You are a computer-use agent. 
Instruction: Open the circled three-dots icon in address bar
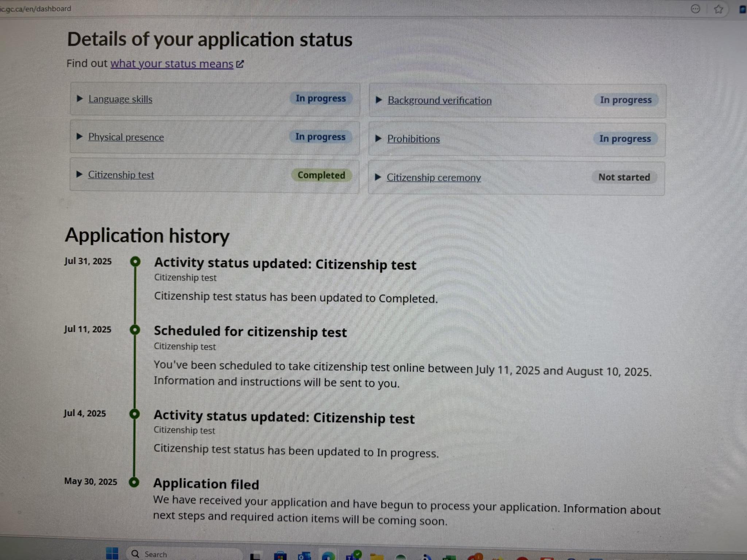click(696, 9)
